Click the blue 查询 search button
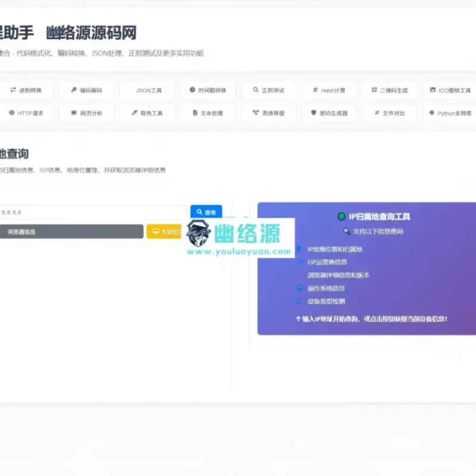Image resolution: width=476 pixels, height=476 pixels. pyautogui.click(x=206, y=212)
